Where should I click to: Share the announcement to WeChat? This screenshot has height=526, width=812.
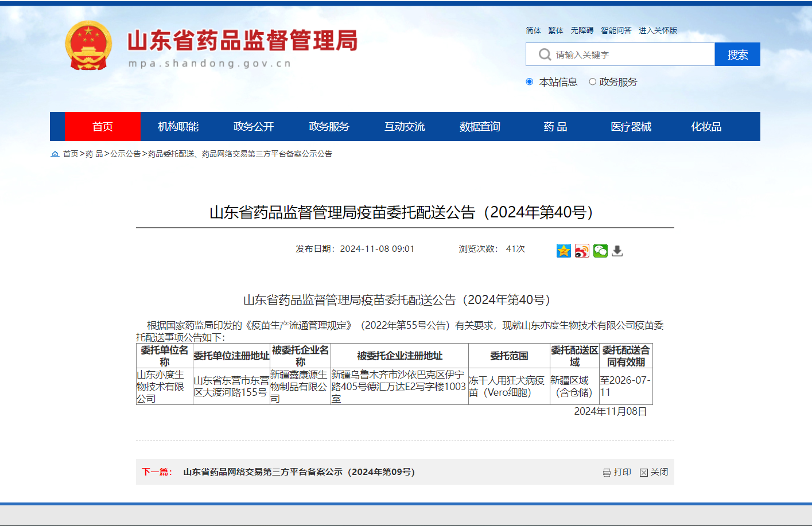pos(600,251)
